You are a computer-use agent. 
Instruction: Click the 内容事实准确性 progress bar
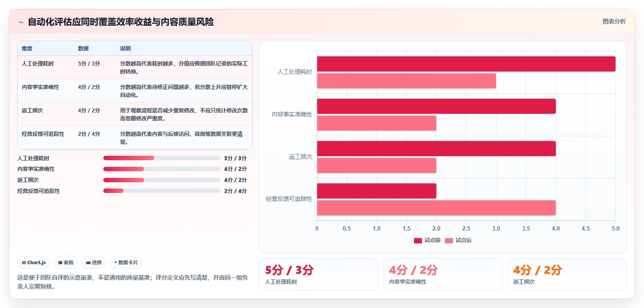162,169
